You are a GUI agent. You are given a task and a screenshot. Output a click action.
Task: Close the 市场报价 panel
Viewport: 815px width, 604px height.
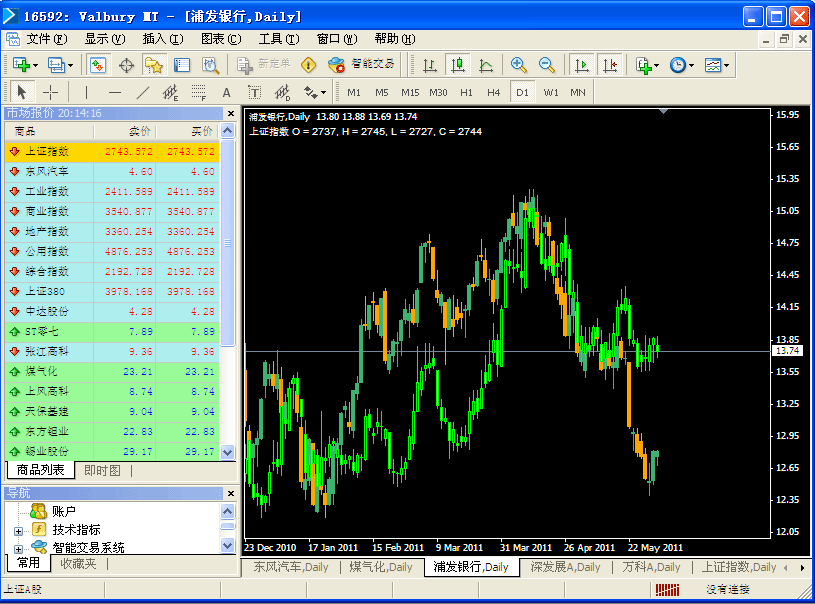(231, 113)
